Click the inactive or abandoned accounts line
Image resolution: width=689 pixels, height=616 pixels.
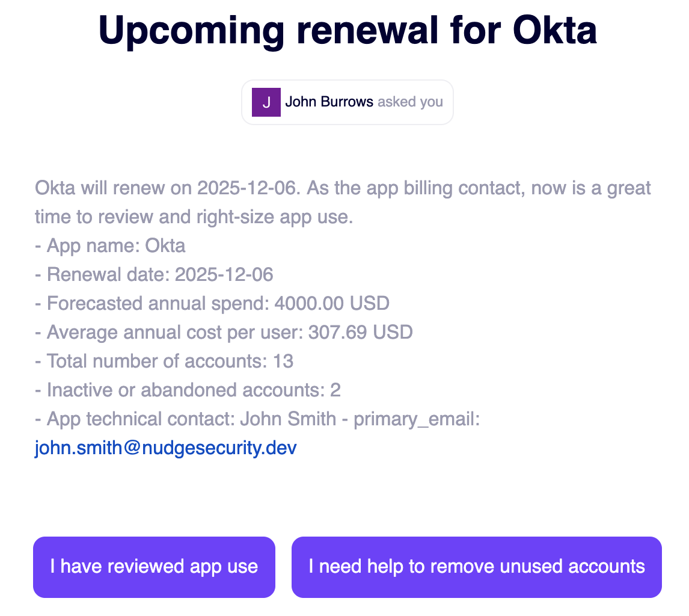[x=188, y=390]
